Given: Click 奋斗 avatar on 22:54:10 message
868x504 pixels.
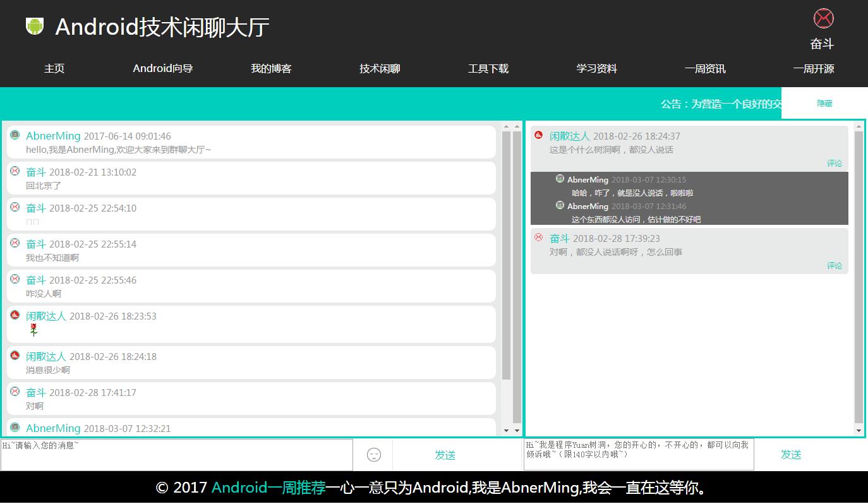Looking at the screenshot, I should click(15, 207).
